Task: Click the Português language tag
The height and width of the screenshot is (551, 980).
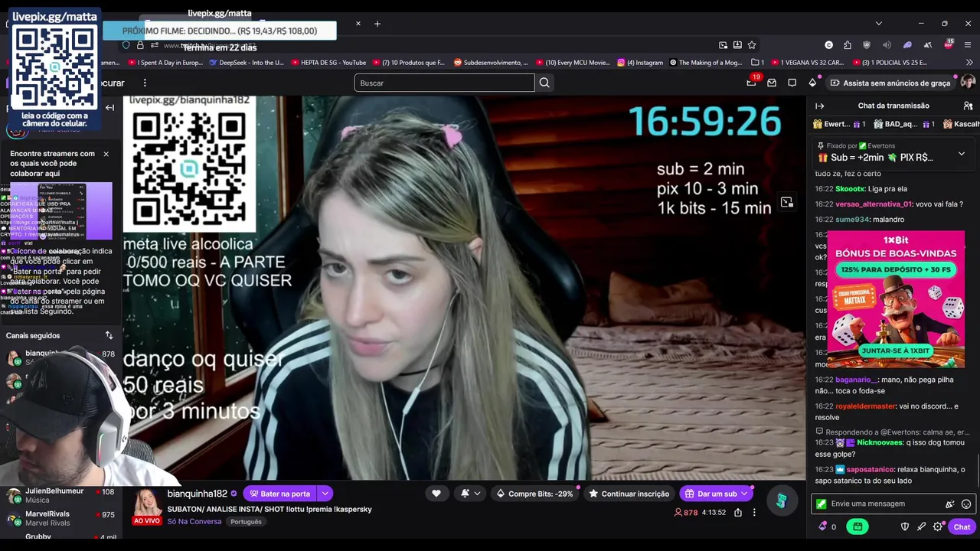Action: click(246, 522)
